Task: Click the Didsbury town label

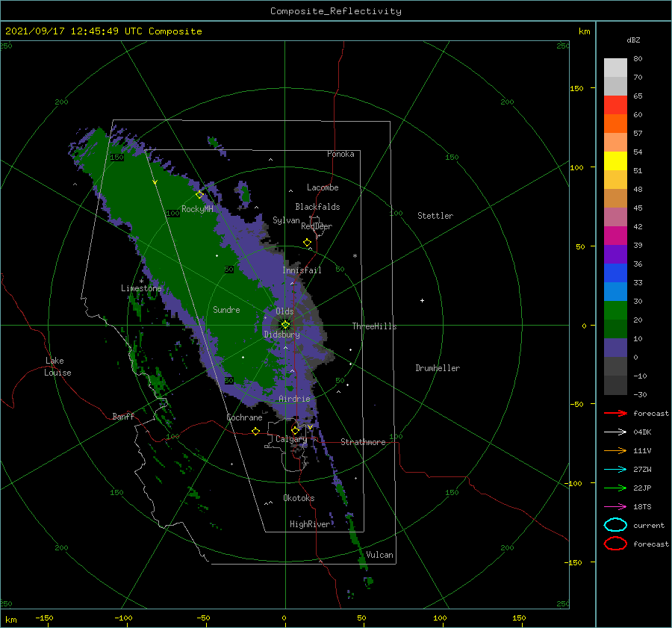Action: (281, 335)
